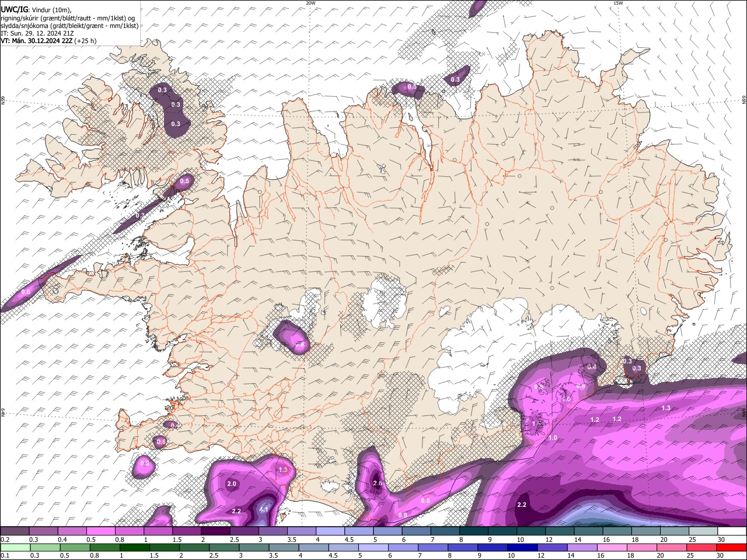This screenshot has height=560, width=747.
Task: Click the light pink 16 swatch on lower scale
Action: (x=612, y=548)
